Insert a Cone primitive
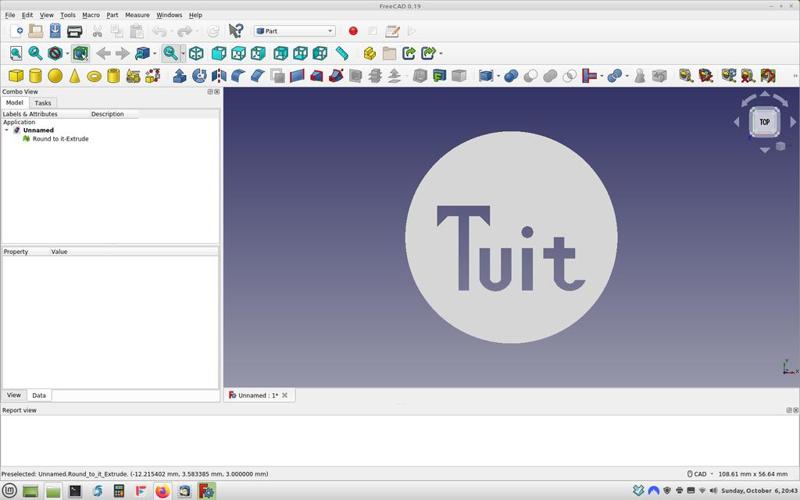This screenshot has height=500, width=800. 74,76
